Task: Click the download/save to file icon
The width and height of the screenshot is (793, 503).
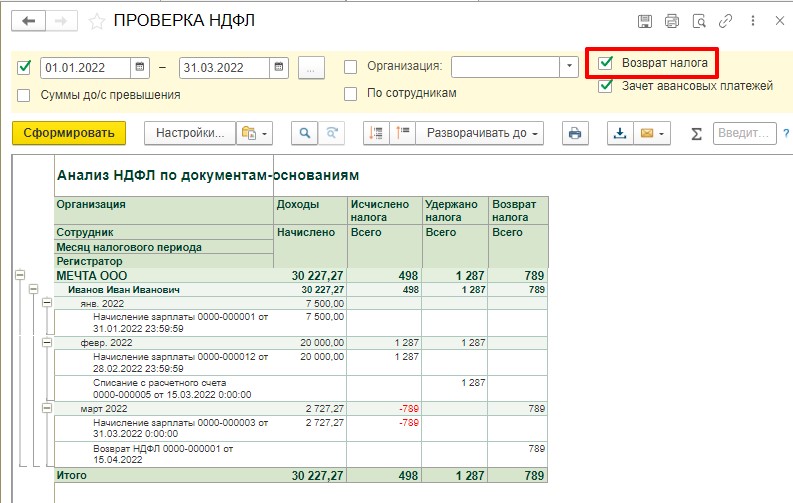Action: tap(620, 133)
